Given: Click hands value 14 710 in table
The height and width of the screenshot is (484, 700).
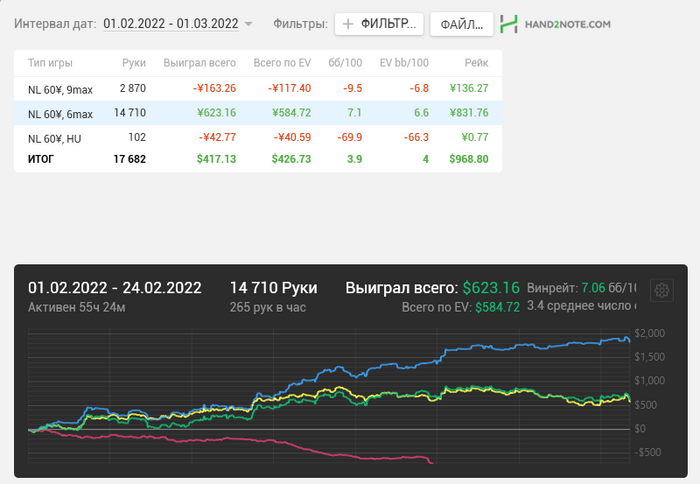Looking at the screenshot, I should 130,113.
